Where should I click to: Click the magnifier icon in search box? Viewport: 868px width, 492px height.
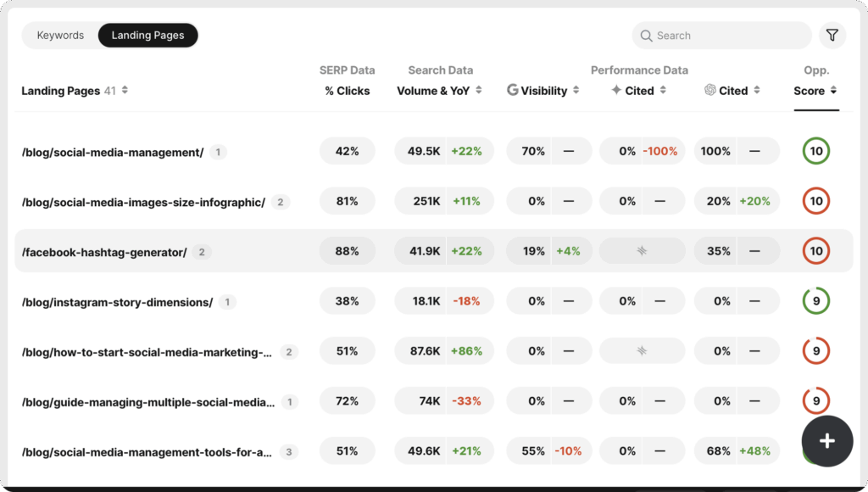coord(647,36)
